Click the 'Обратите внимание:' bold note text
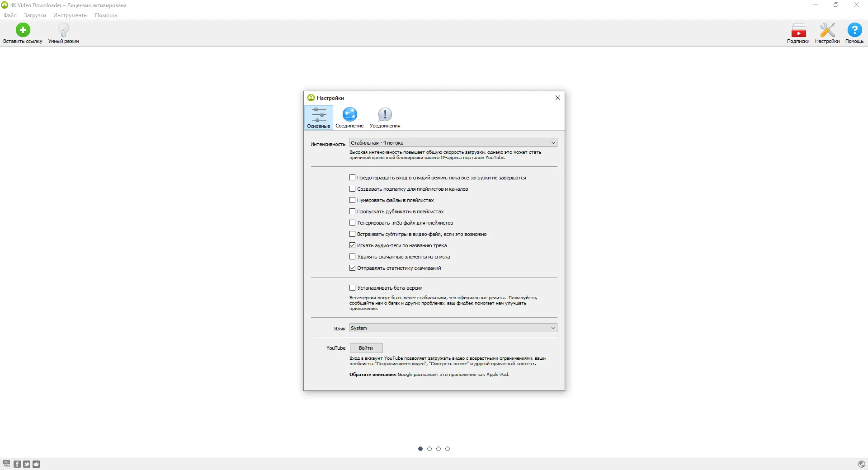 tap(373, 375)
